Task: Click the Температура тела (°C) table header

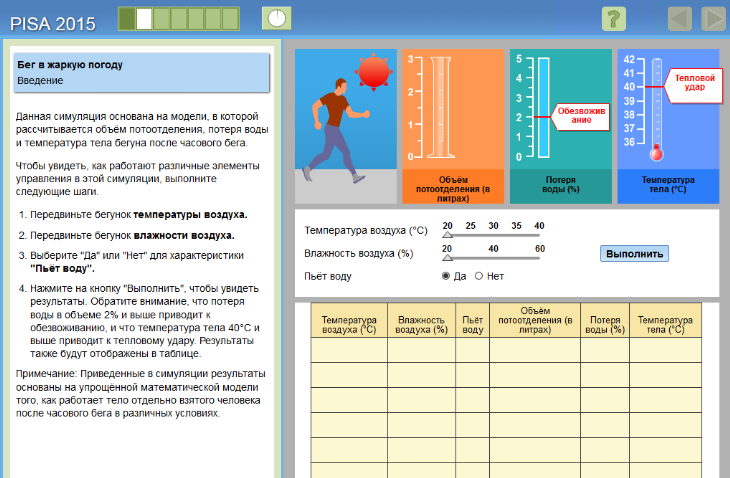Action: point(665,320)
